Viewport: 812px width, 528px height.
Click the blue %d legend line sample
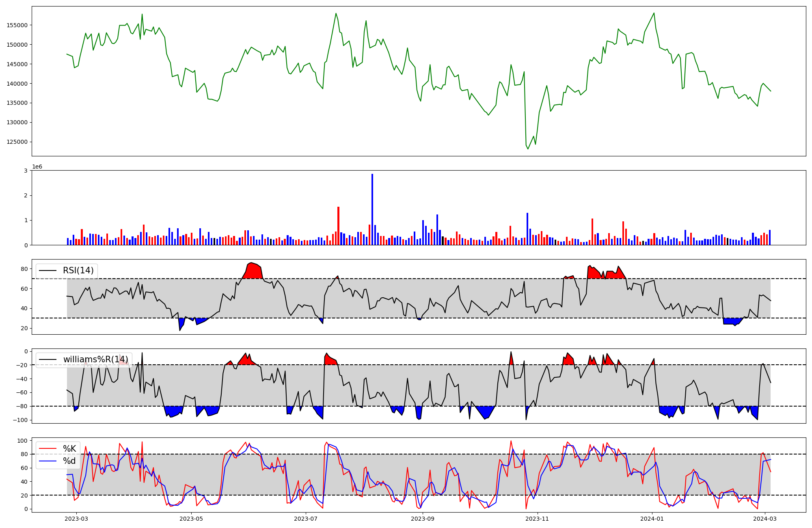[48, 461]
